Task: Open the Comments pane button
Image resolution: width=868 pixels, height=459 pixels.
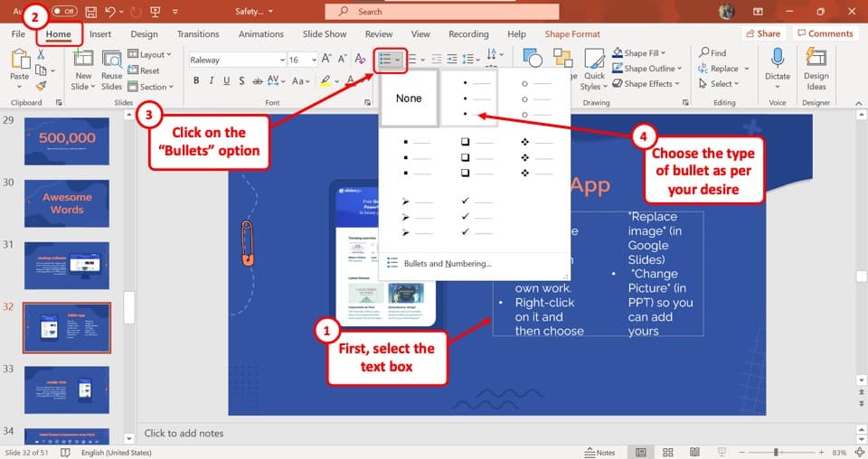Action: tap(825, 33)
